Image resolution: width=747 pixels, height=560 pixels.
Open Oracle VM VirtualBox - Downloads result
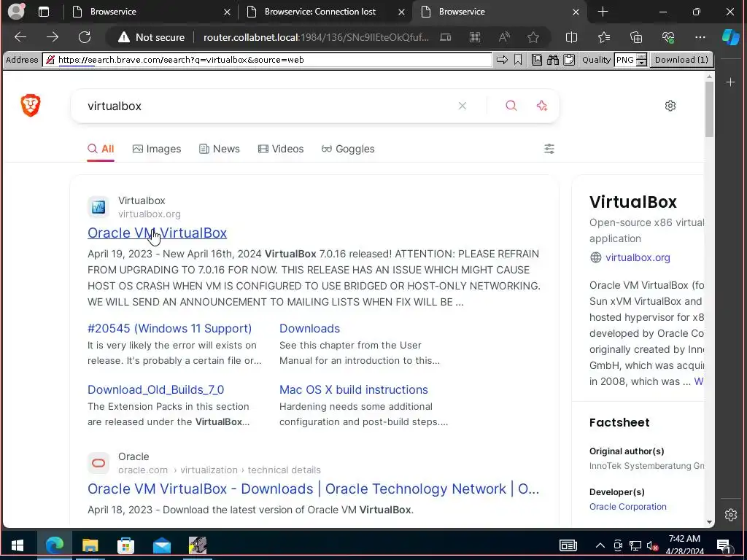[314, 489]
